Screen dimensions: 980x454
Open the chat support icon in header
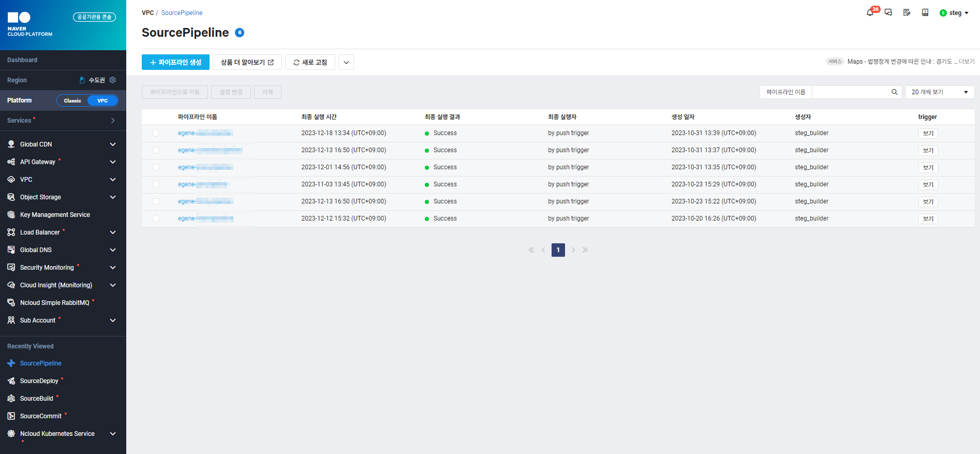point(888,12)
